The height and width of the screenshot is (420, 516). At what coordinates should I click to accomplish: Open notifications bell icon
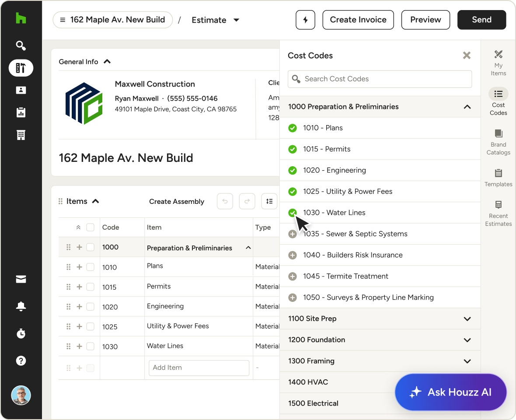(x=21, y=306)
